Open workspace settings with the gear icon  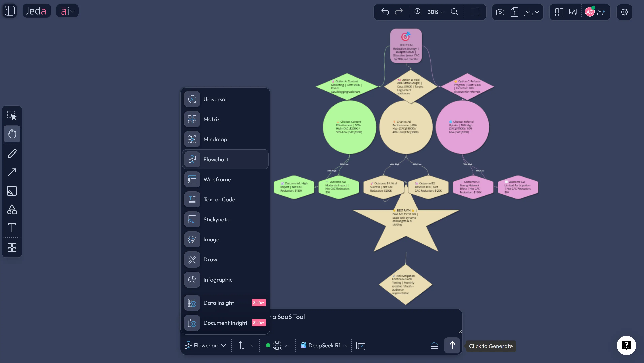624,12
